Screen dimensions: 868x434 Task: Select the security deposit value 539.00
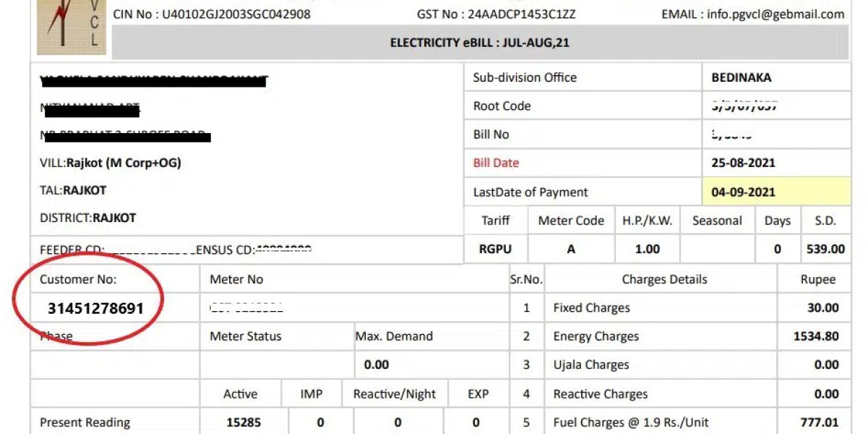pos(825,249)
